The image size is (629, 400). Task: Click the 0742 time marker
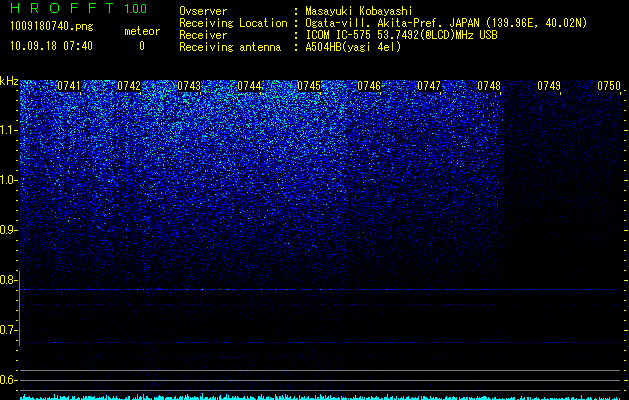pyautogui.click(x=129, y=86)
